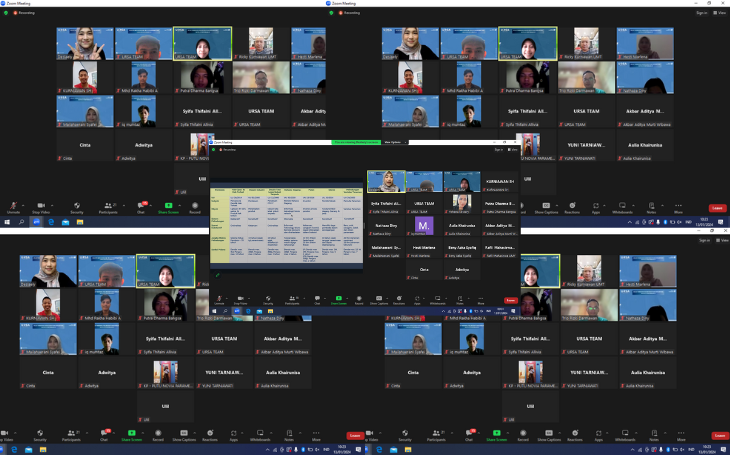Image resolution: width=730 pixels, height=455 pixels.
Task: Toggle Record in upper-left Zoom toolbar
Action: [195, 208]
